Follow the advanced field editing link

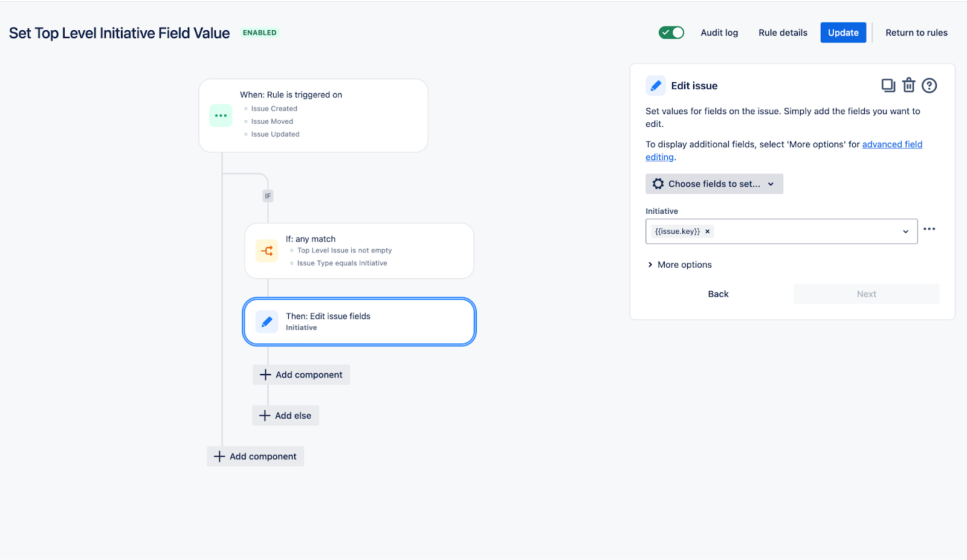click(x=891, y=144)
